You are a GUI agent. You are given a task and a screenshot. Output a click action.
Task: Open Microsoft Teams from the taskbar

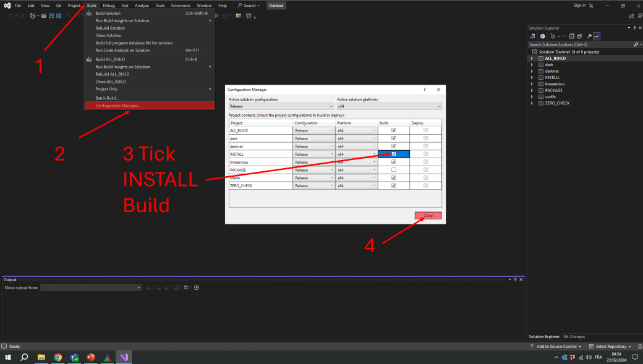(x=74, y=357)
